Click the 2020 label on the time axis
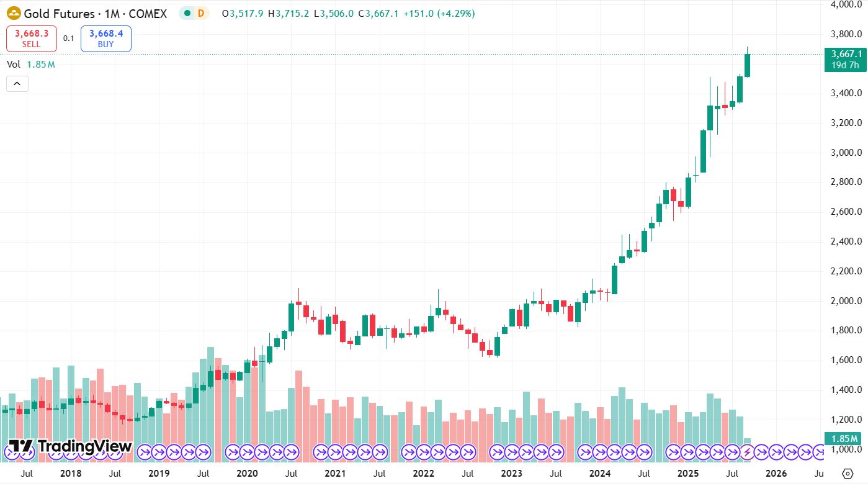This screenshot has width=868, height=486. (x=247, y=474)
